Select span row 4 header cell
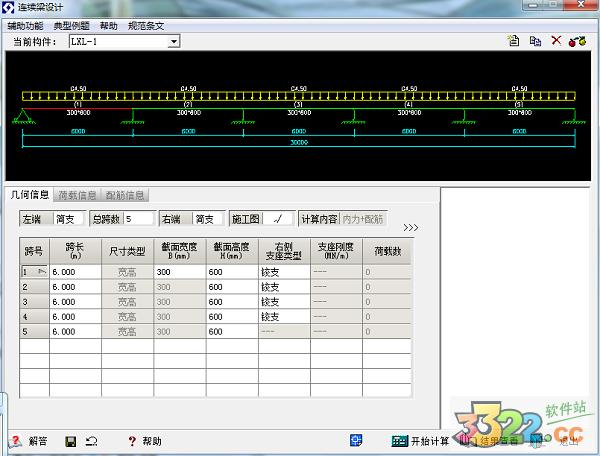Screen dimensions: 600x456 (34, 317)
